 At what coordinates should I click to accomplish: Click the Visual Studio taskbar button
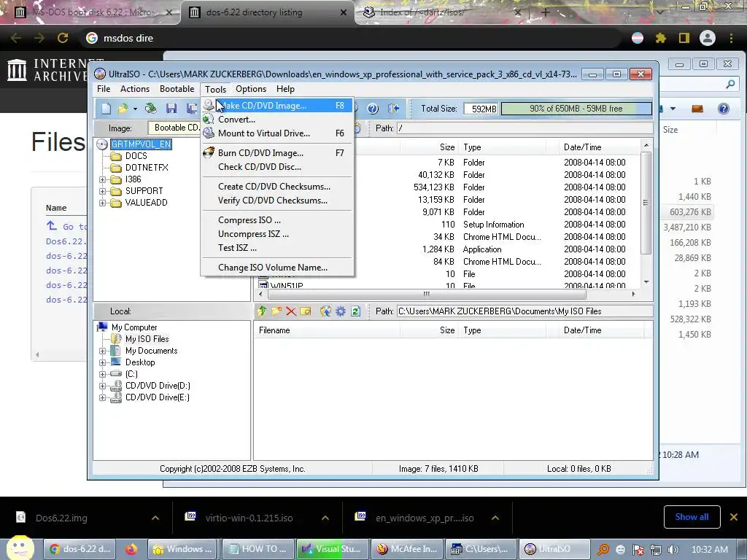pos(332,549)
